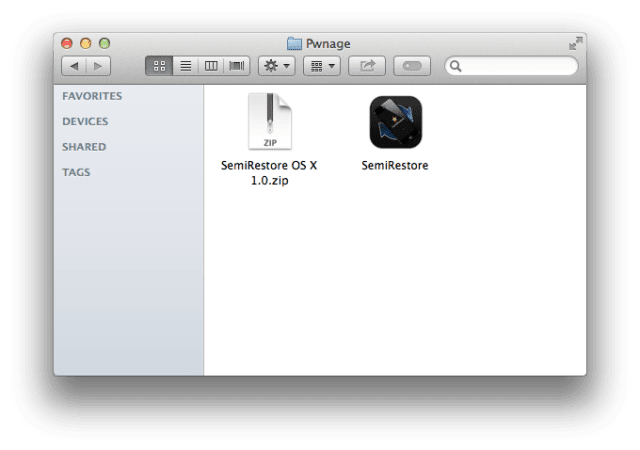Switch to Cover Flow view
This screenshot has width=640, height=450.
[x=237, y=66]
